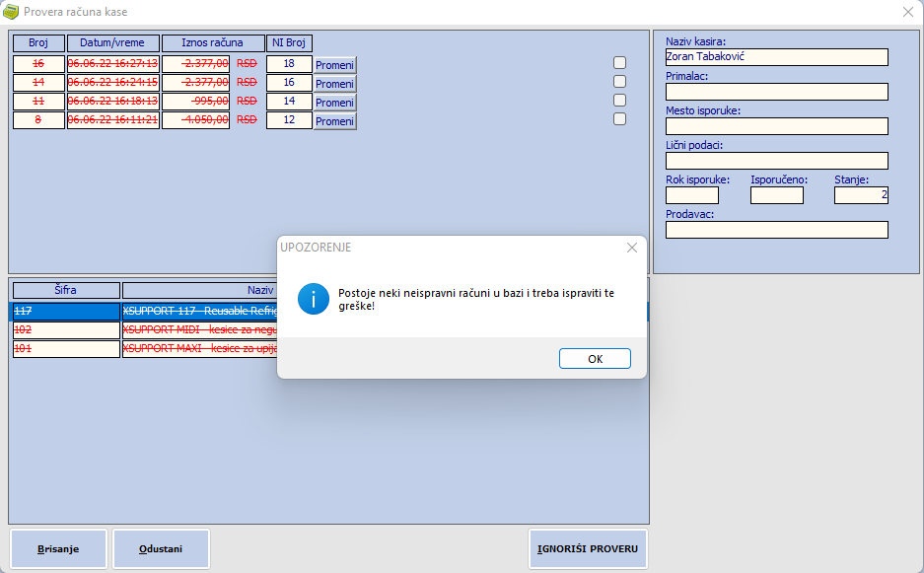Select the Mesto isporuke field
924x573 pixels.
tap(776, 126)
